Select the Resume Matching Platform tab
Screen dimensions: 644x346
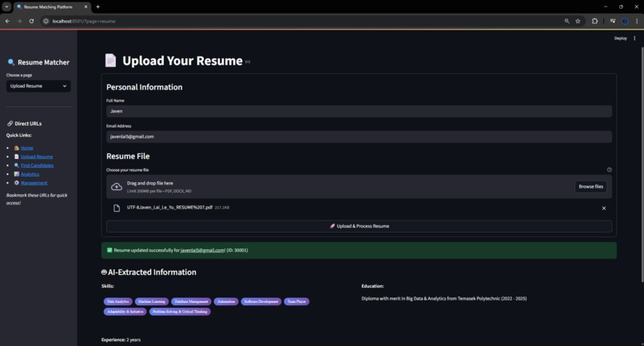coord(52,7)
